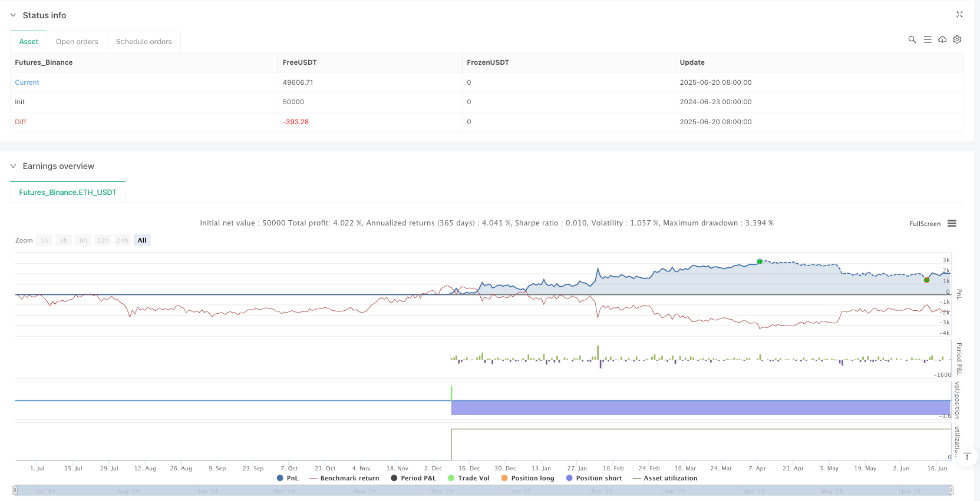This screenshot has height=501, width=980.
Task: Click the scroll-to-top arrow button
Action: pos(967,456)
